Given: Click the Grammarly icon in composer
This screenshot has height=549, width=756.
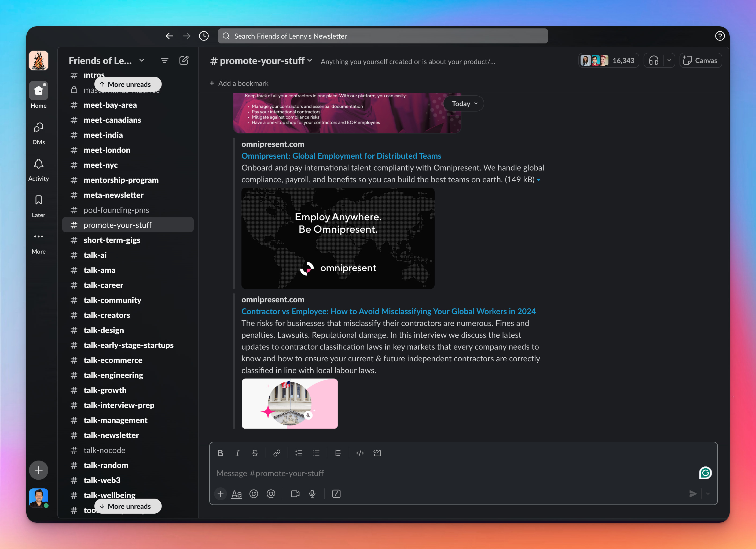Looking at the screenshot, I should 705,473.
